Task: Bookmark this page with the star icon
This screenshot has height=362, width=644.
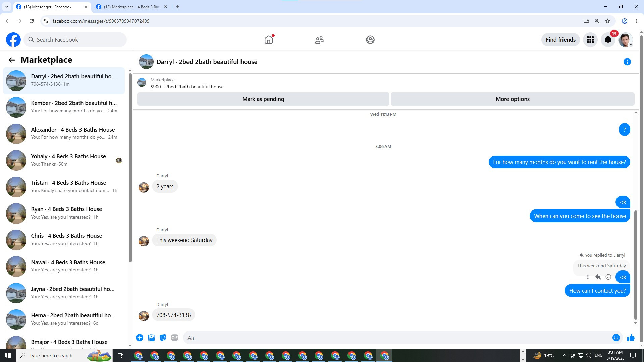Action: point(608,21)
